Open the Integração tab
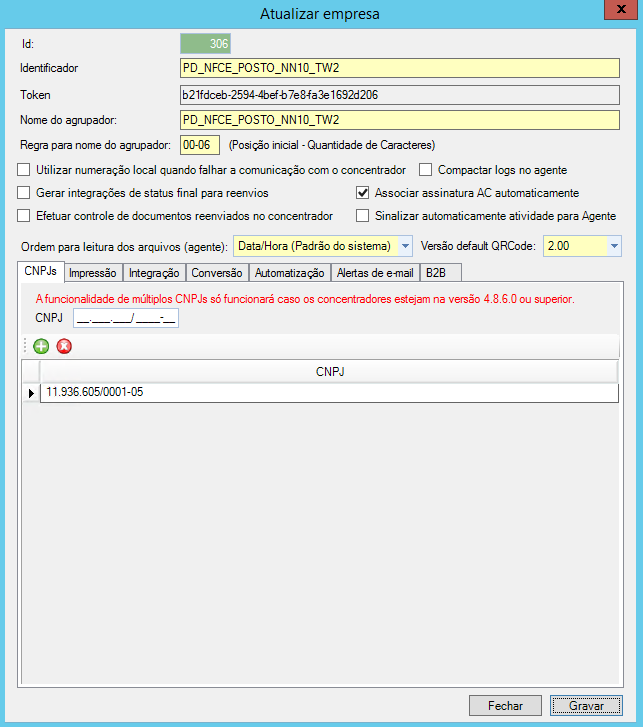 (154, 273)
